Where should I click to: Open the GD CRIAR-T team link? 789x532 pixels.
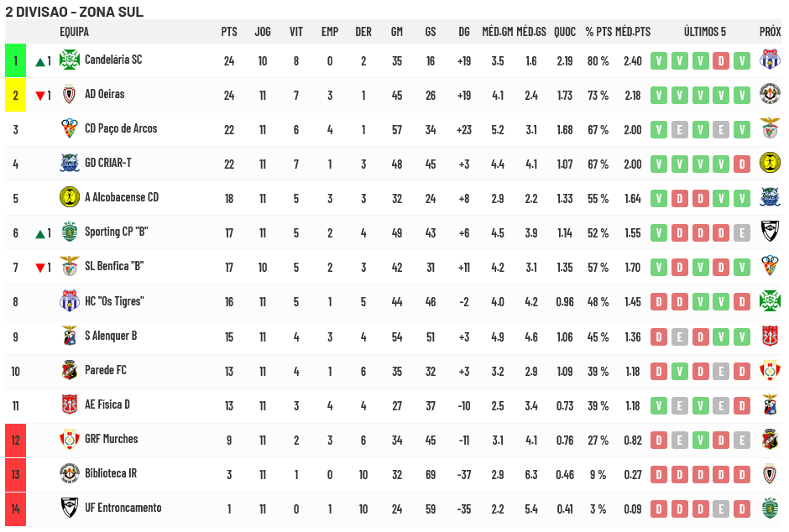click(108, 163)
